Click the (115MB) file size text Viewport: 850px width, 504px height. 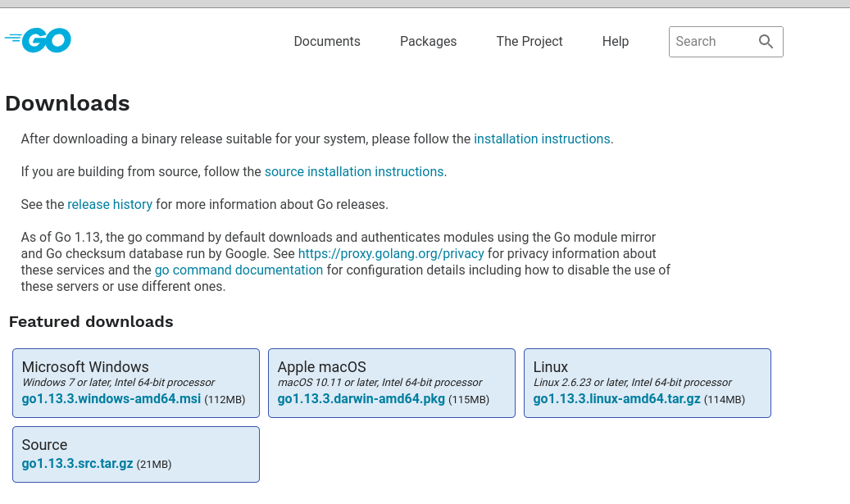(x=469, y=400)
